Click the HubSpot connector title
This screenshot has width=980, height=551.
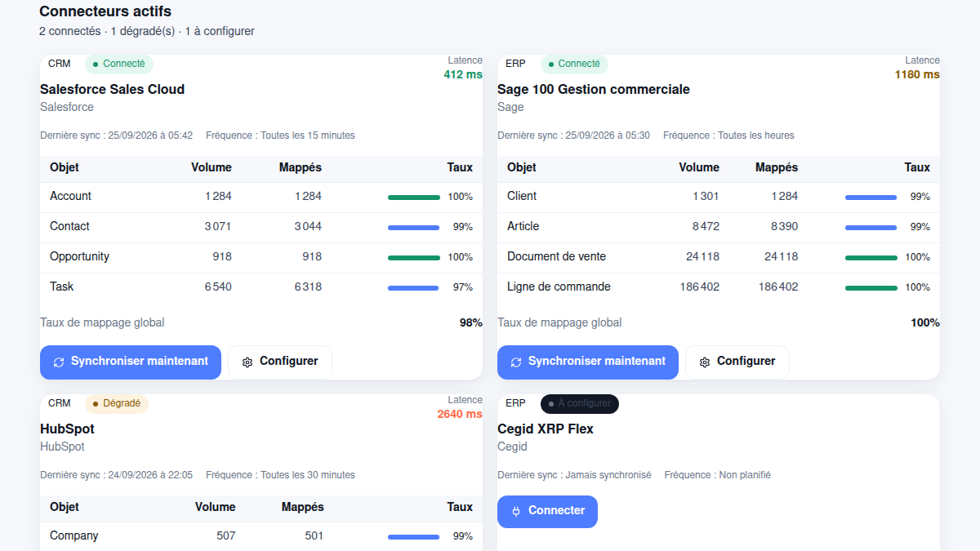tap(67, 429)
